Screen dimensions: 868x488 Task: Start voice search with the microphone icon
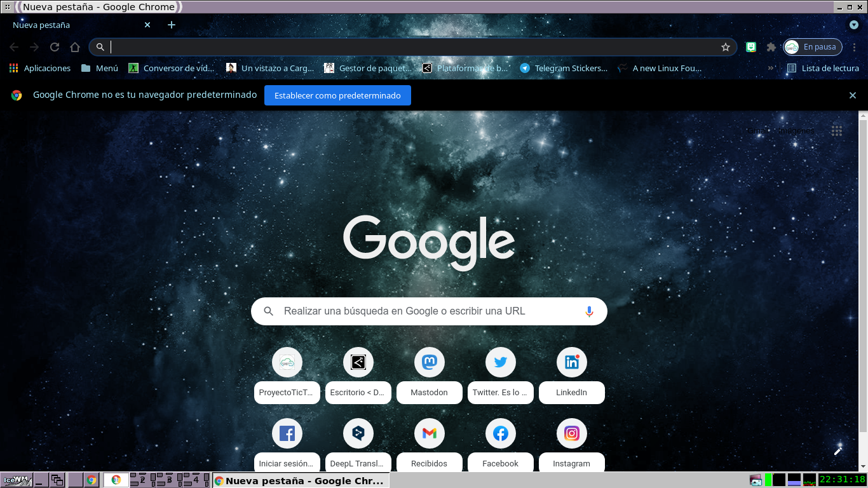[x=589, y=311]
